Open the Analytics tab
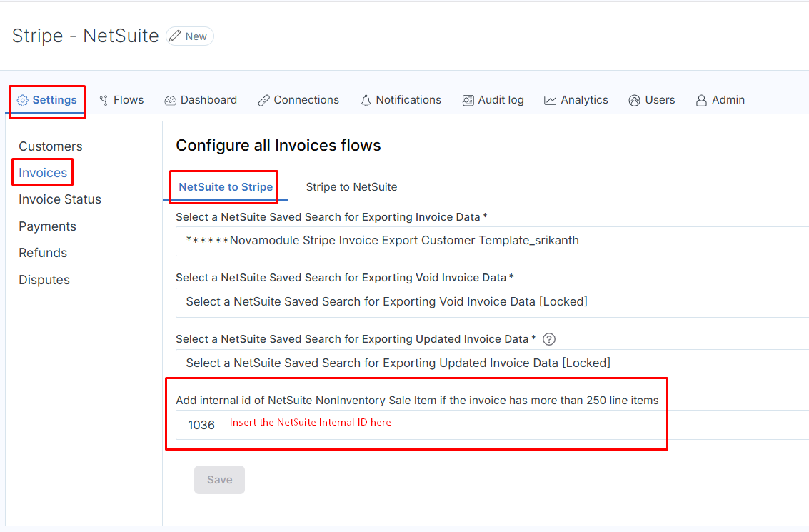Viewport: 809px width, 532px height. (576, 100)
